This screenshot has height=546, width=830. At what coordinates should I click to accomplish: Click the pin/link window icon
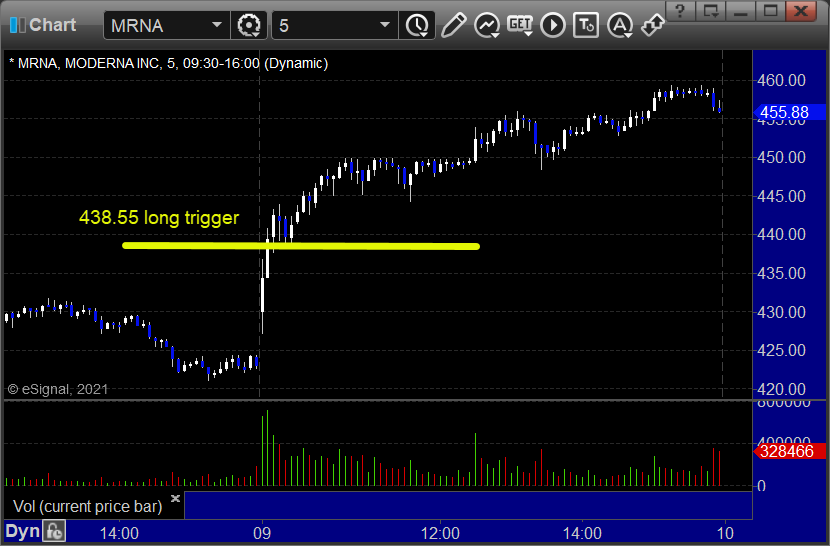[x=653, y=25]
